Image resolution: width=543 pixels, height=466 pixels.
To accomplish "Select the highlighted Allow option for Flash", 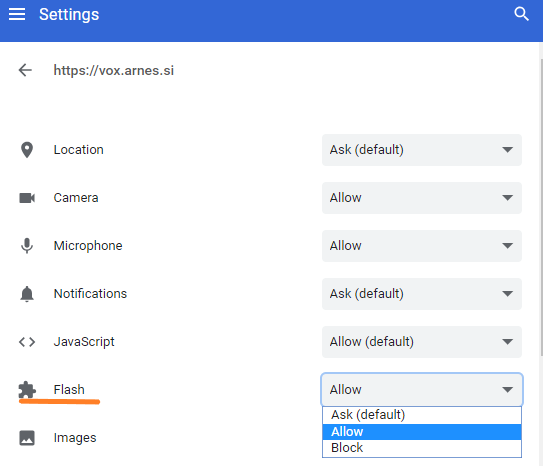I will (422, 432).
